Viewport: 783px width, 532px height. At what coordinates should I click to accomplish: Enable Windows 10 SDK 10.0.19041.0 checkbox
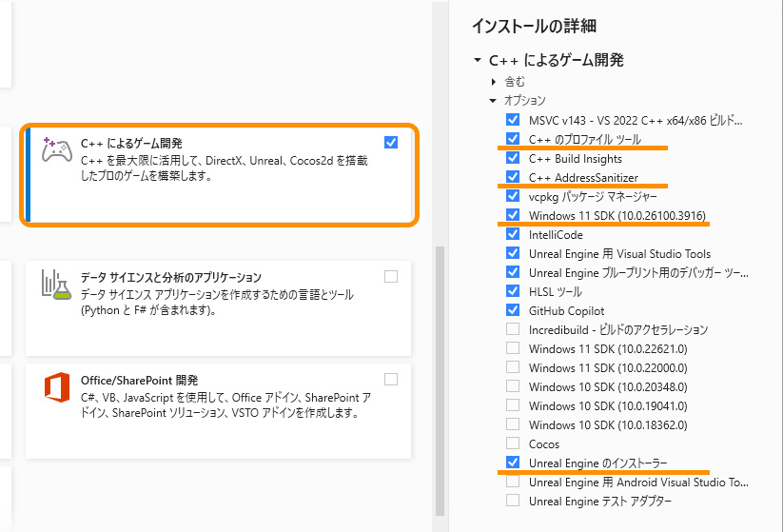click(513, 404)
